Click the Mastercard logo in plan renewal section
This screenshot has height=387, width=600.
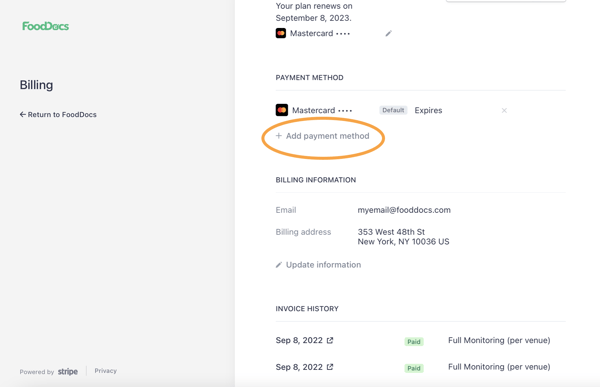click(280, 33)
